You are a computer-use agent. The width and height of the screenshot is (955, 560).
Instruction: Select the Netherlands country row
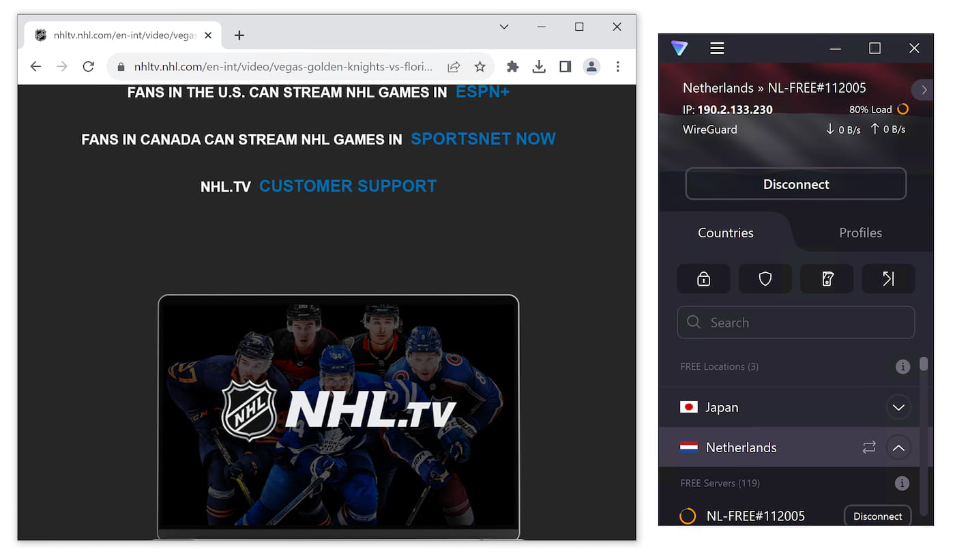[x=789, y=447]
